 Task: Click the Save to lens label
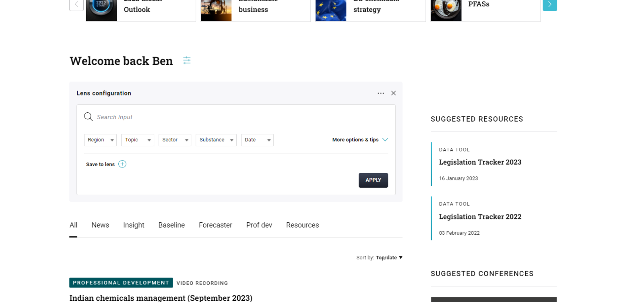pyautogui.click(x=100, y=164)
